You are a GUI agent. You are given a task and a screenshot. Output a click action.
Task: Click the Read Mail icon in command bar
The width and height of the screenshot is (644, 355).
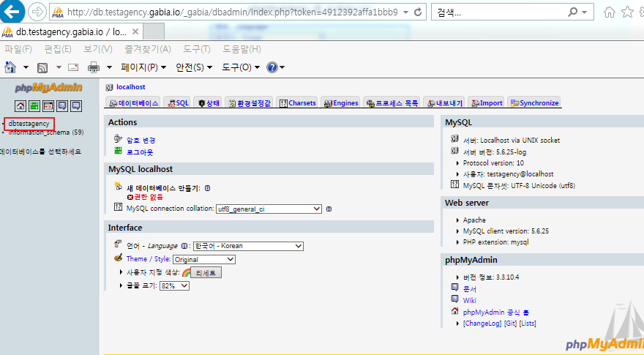(73, 67)
